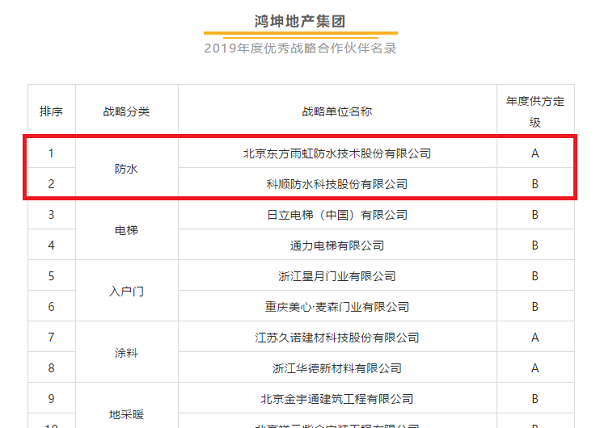
Task: Click the 涂料 category cell
Action: 126,353
